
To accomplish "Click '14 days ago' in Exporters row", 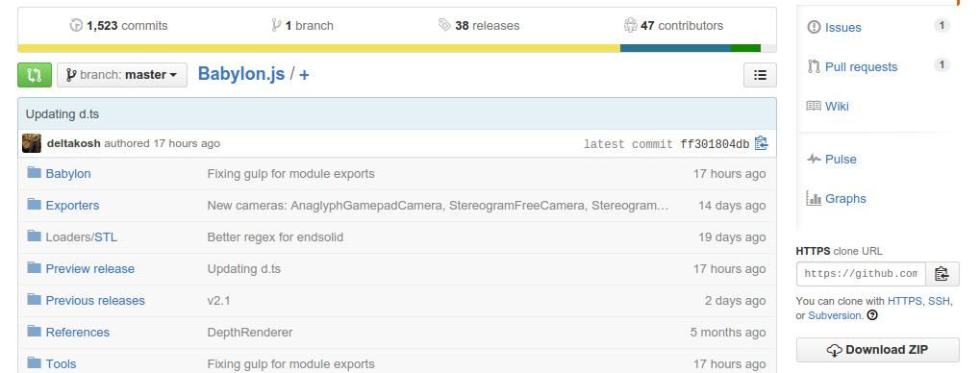I will point(732,206).
